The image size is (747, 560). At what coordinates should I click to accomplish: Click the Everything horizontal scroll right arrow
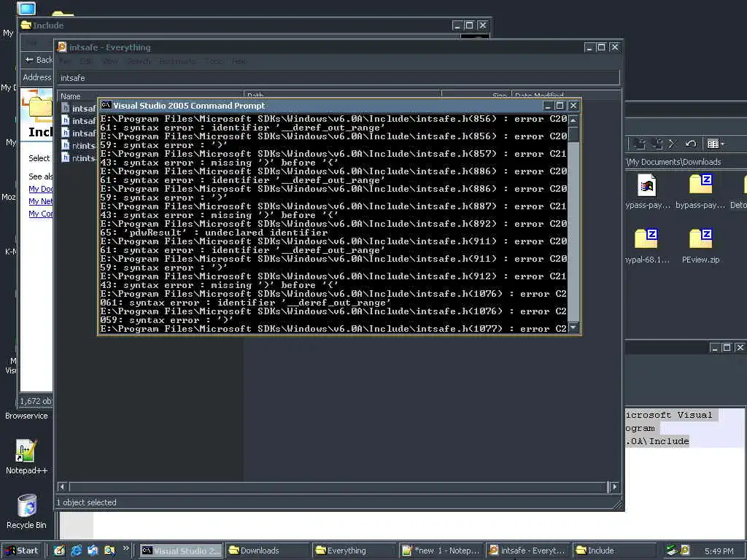click(x=614, y=486)
